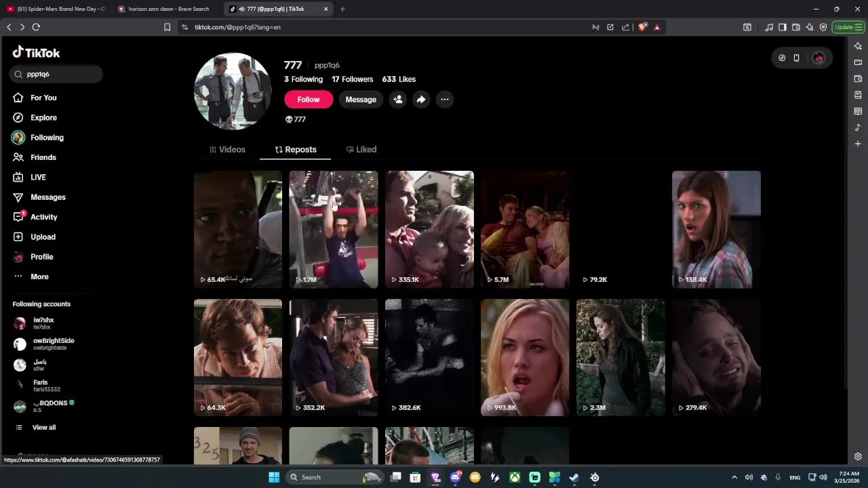The height and width of the screenshot is (488, 868).
Task: Open the TikTok coins icon top right
Action: pyautogui.click(x=782, y=58)
